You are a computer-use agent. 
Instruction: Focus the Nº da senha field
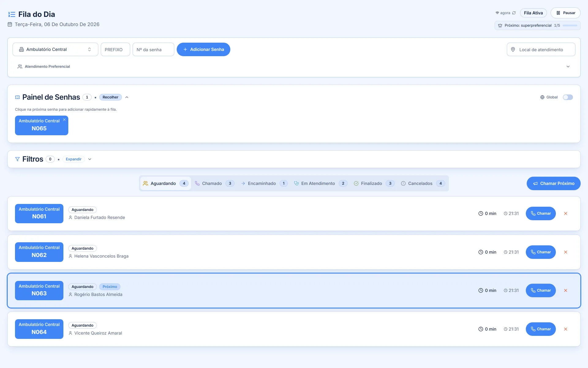[153, 49]
